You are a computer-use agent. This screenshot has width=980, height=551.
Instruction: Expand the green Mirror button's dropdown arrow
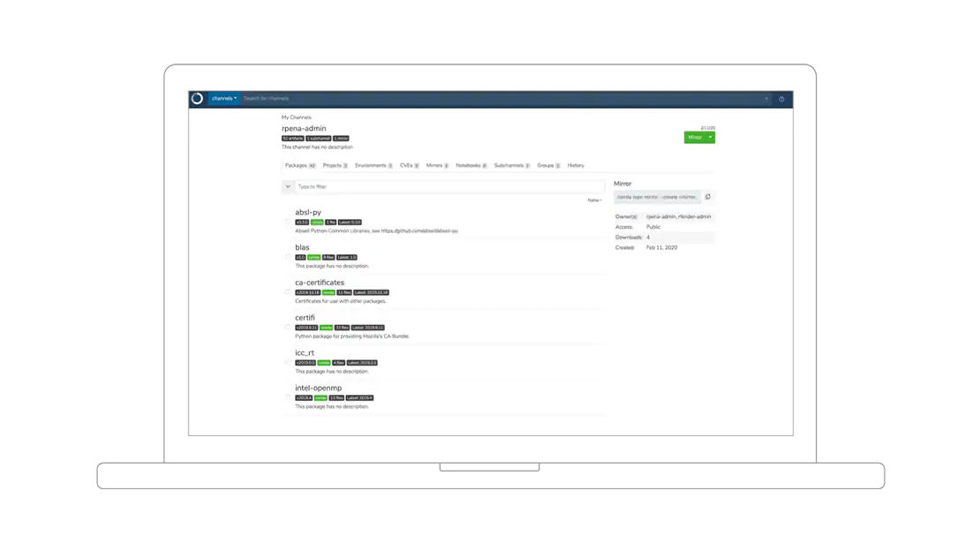point(711,138)
